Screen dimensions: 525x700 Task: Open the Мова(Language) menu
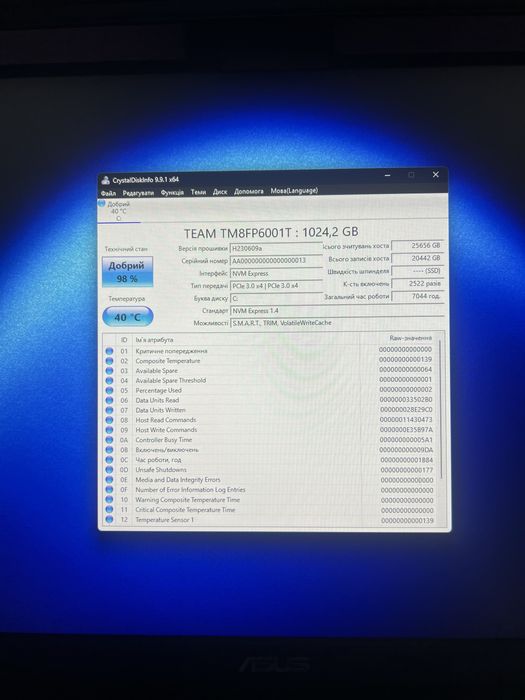coord(294,191)
